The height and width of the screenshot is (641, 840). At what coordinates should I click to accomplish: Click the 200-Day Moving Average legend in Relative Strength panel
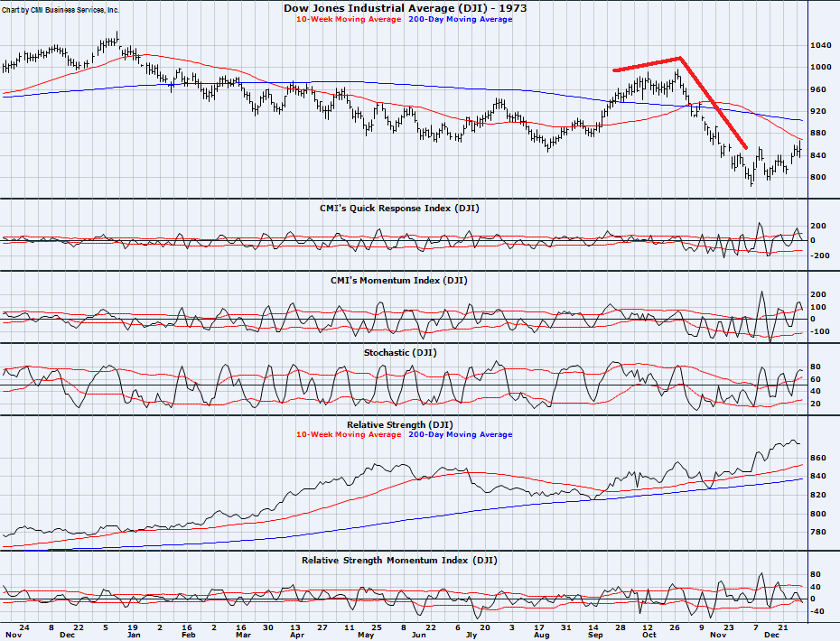tap(460, 434)
